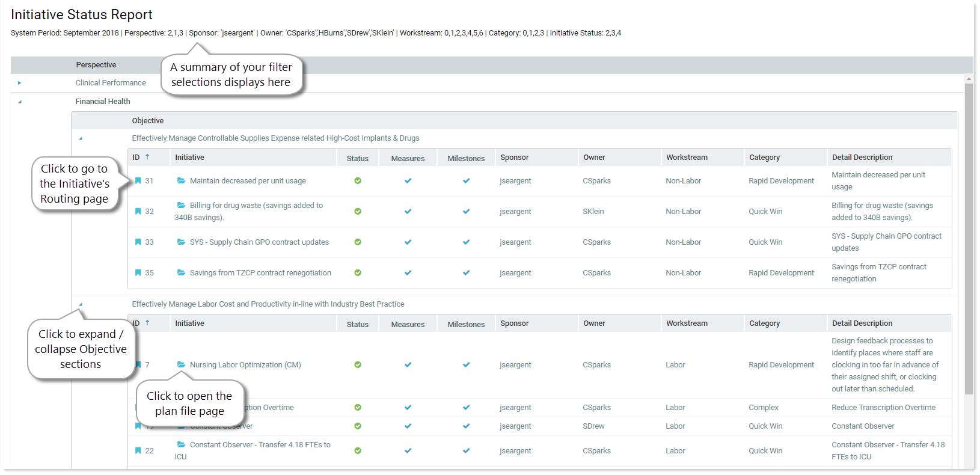The width and height of the screenshot is (980, 475).
Task: Collapse the Controllable Supplies Expense objective
Action: tap(81, 139)
